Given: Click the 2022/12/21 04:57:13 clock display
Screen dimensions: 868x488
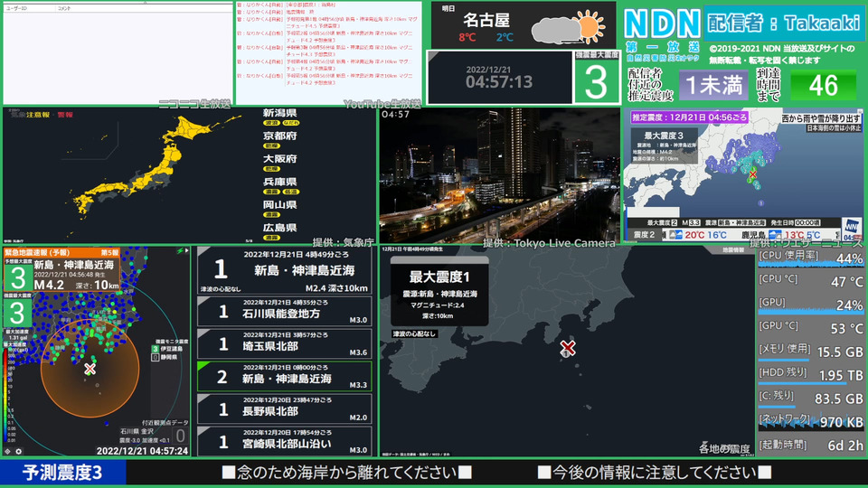Looking at the screenshot, I should click(x=499, y=78).
